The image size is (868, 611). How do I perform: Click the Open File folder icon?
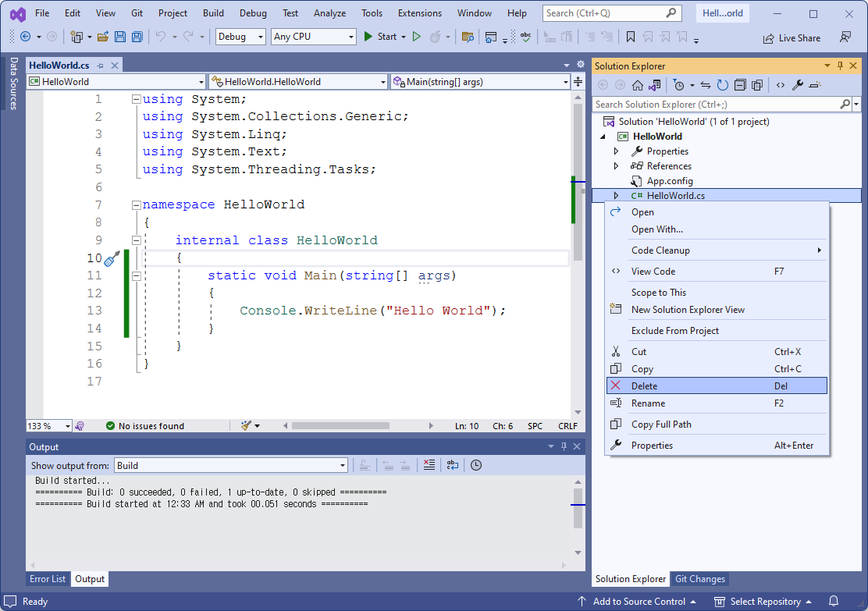tap(102, 37)
